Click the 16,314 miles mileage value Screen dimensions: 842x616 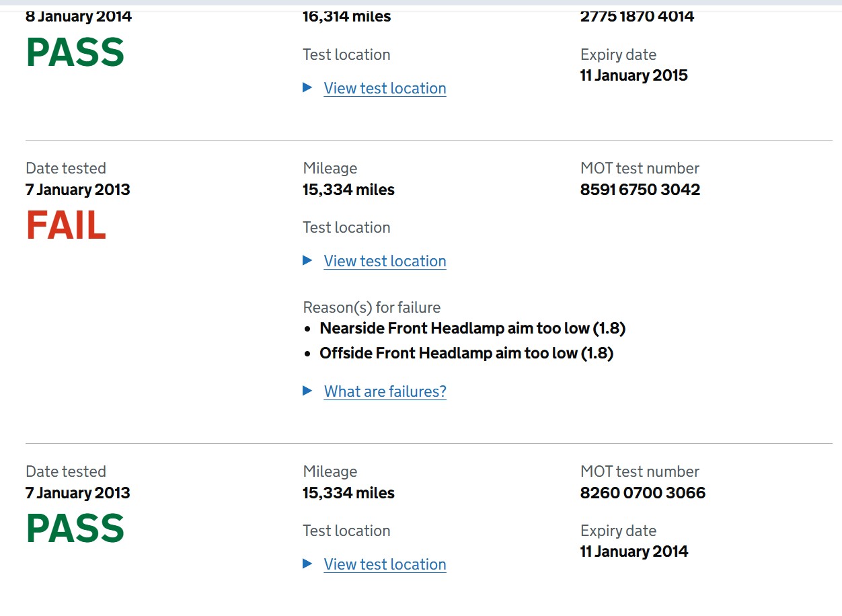tap(346, 16)
